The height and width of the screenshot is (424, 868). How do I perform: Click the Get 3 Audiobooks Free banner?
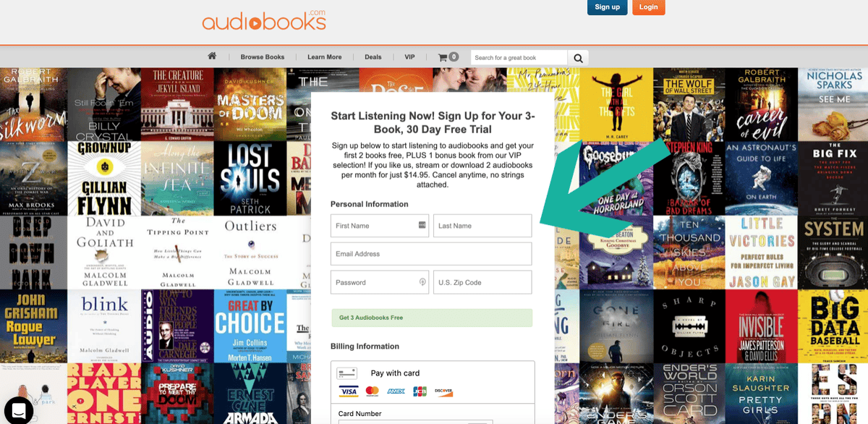(x=431, y=318)
